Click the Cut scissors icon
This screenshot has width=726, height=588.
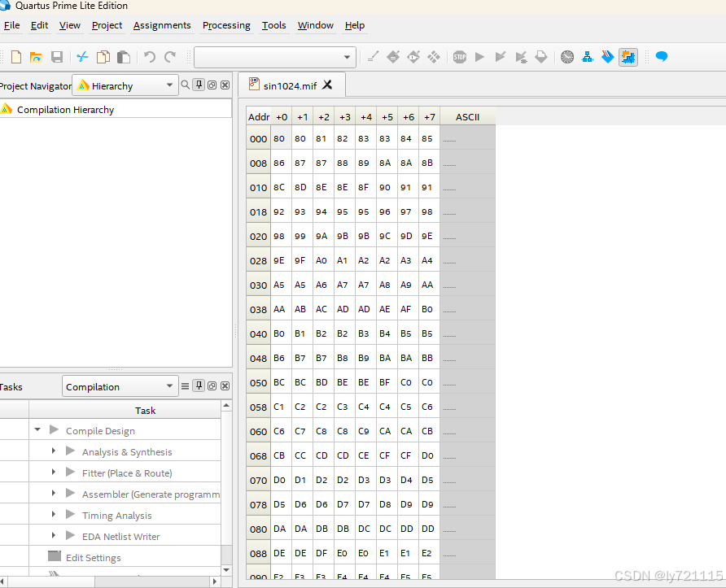coord(82,57)
